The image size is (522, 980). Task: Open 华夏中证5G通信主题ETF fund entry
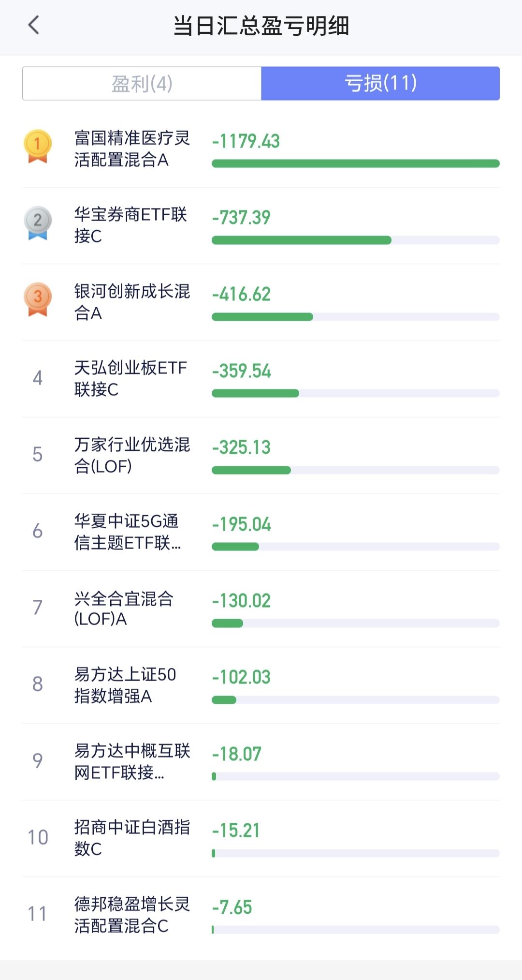(x=128, y=532)
